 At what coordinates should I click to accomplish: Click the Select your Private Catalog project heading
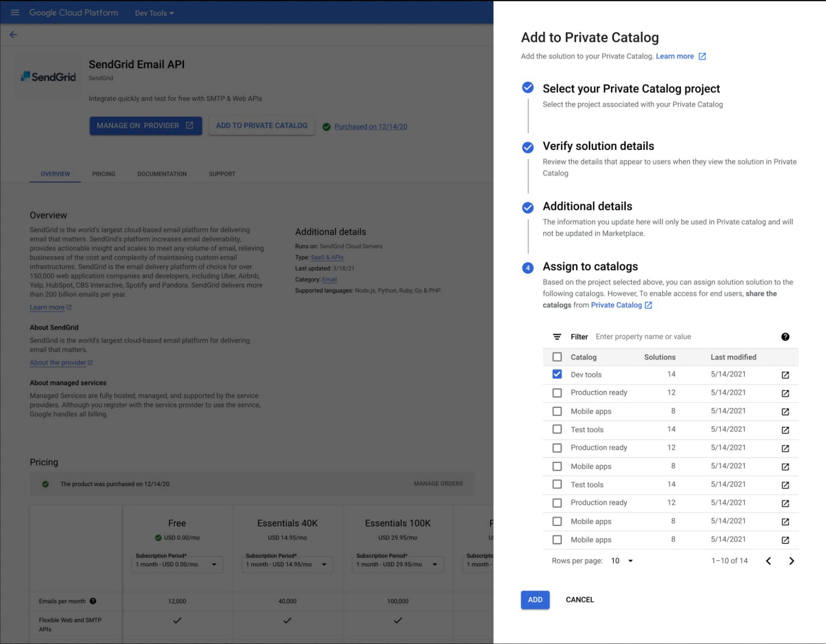pyautogui.click(x=631, y=89)
